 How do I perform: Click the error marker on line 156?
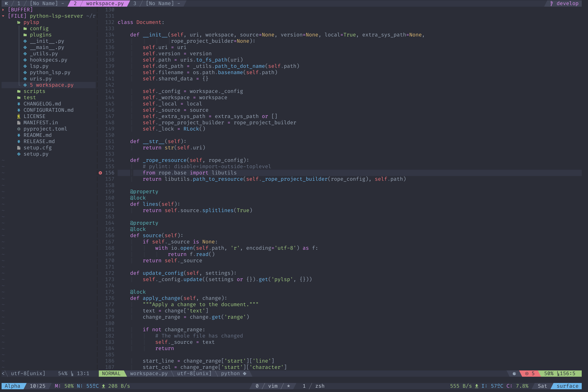pyautogui.click(x=100, y=173)
